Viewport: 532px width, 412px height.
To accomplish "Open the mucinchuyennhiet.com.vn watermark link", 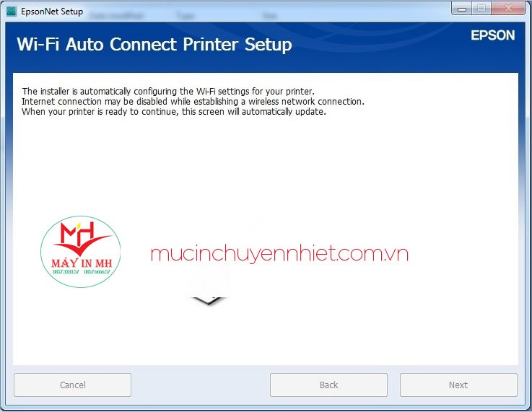I will click(x=279, y=253).
